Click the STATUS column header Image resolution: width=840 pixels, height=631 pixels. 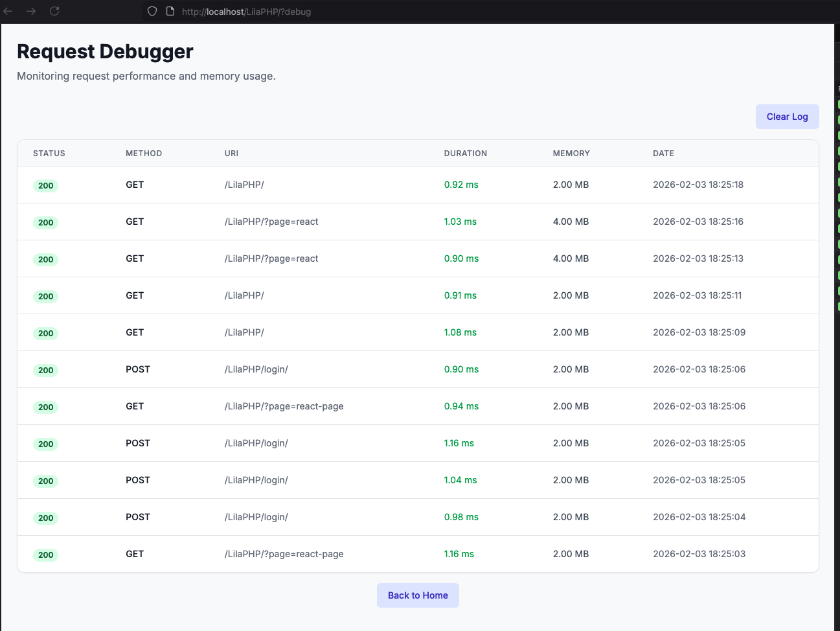(x=49, y=153)
